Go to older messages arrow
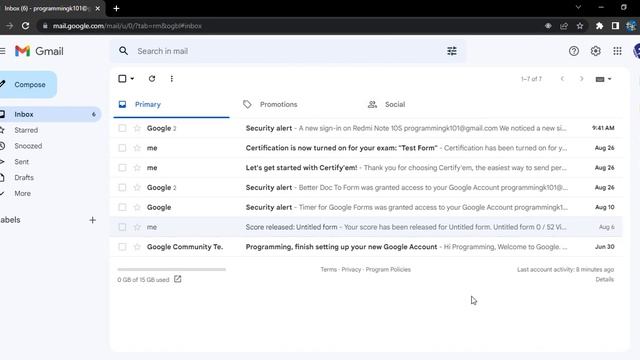Viewport: 640px width, 360px height. click(581, 79)
